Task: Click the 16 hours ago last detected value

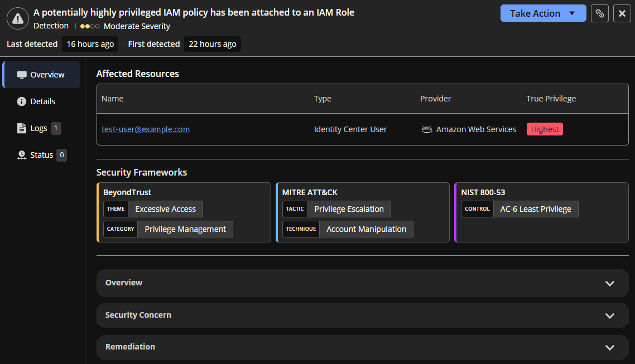Action: [x=90, y=44]
